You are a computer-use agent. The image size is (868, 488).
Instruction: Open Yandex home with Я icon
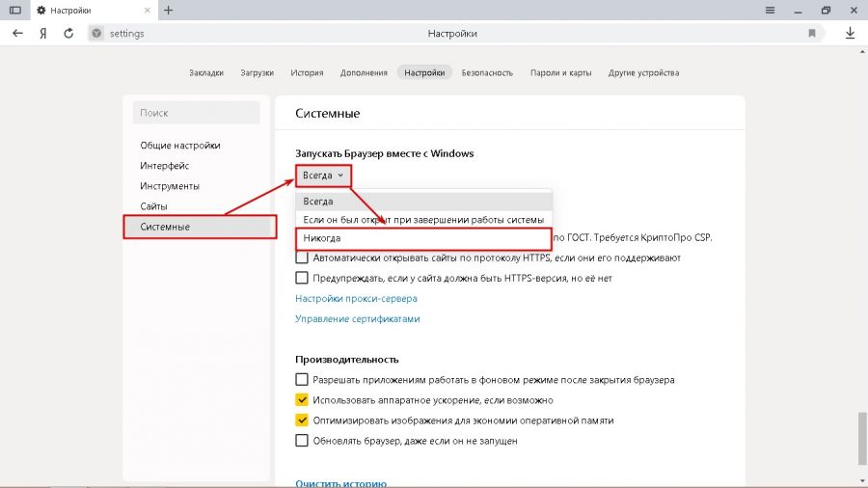click(x=43, y=33)
